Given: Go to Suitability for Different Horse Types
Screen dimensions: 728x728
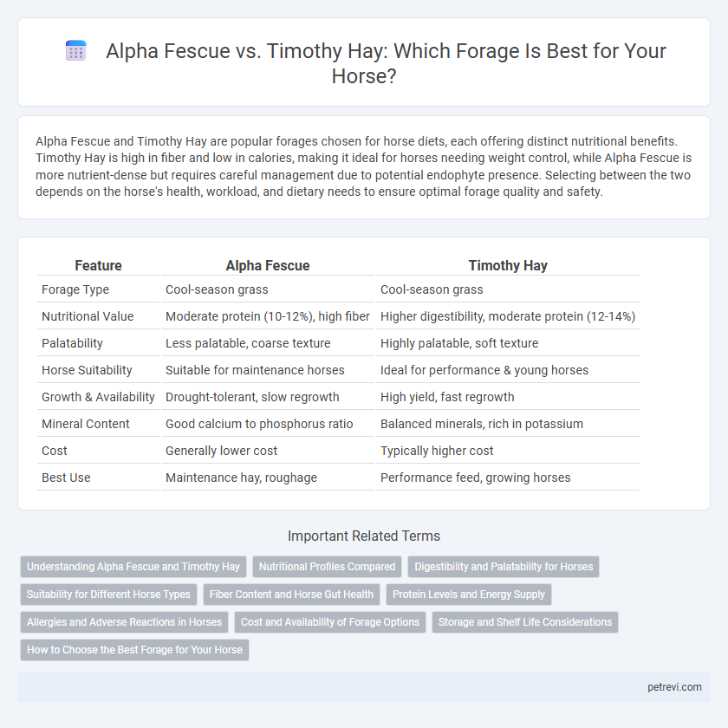Looking at the screenshot, I should pyautogui.click(x=108, y=595).
